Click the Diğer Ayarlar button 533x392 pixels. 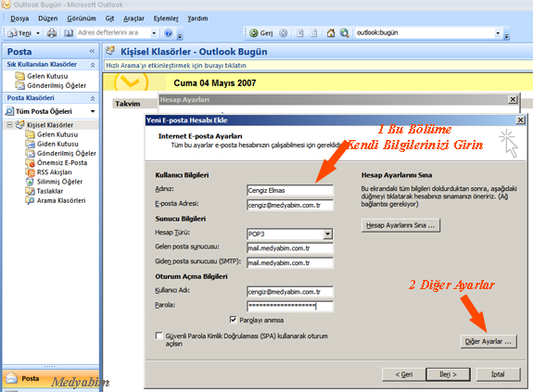489,341
